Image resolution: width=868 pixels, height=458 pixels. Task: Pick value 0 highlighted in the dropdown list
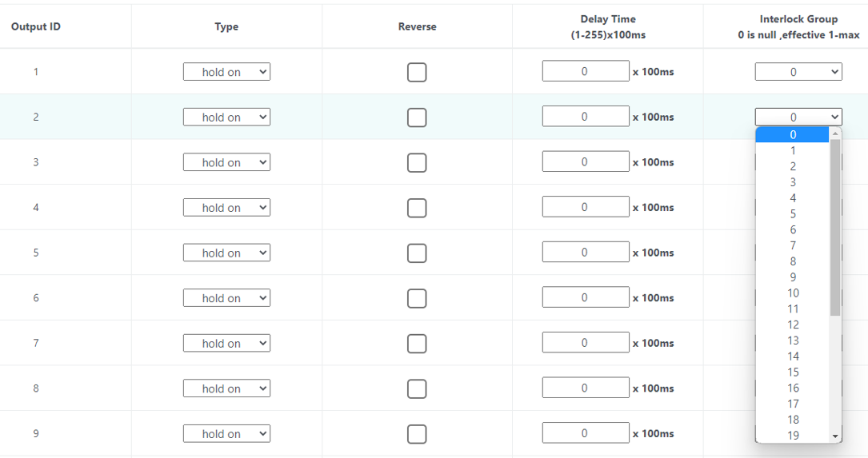click(x=793, y=134)
